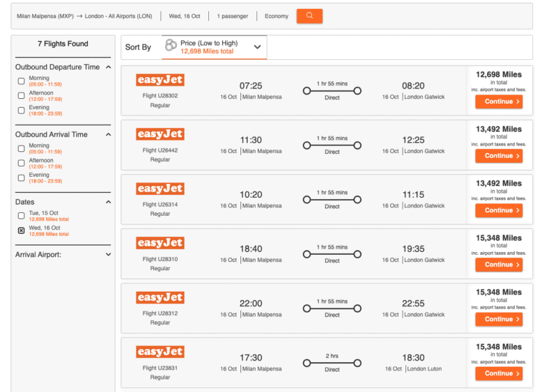This screenshot has height=392, width=535.
Task: Uncheck the Wed, 16 Oct date checkbox
Action: 21,230
